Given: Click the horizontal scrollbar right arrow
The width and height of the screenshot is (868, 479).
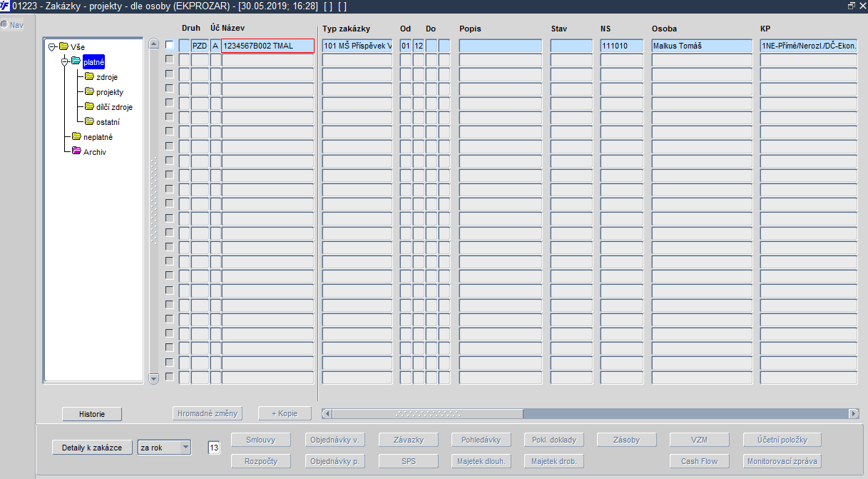Looking at the screenshot, I should pos(854,414).
